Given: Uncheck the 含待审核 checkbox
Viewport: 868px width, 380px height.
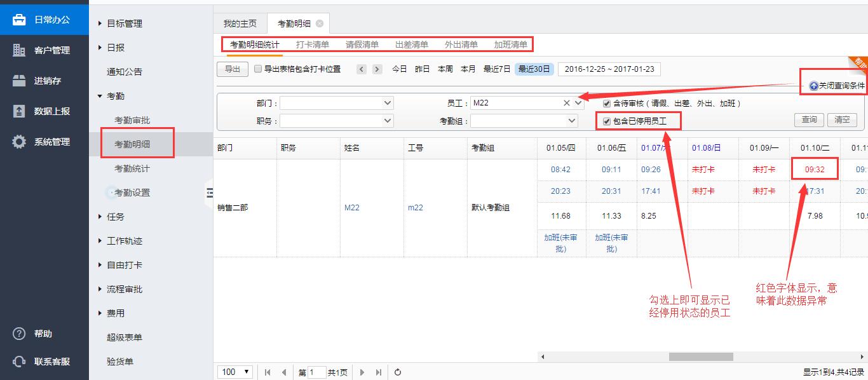Looking at the screenshot, I should point(607,103).
